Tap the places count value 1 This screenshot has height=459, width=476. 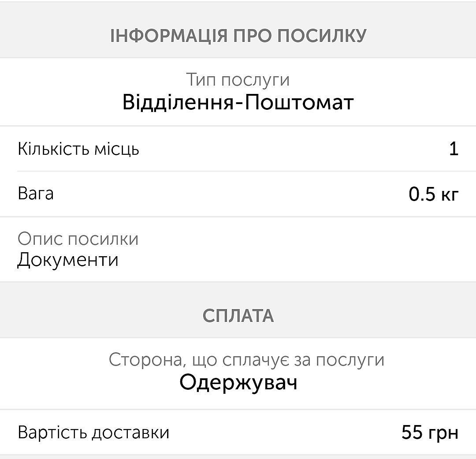454,149
